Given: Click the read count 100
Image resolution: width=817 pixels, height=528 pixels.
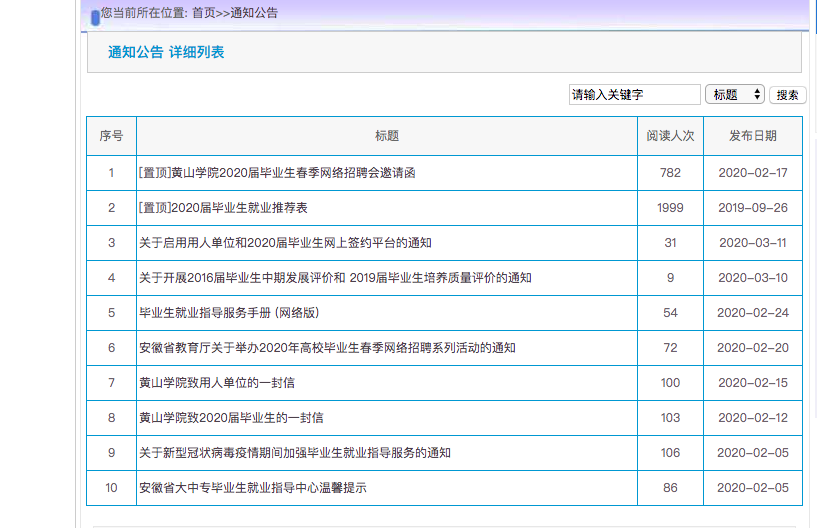Looking at the screenshot, I should pos(671,382).
